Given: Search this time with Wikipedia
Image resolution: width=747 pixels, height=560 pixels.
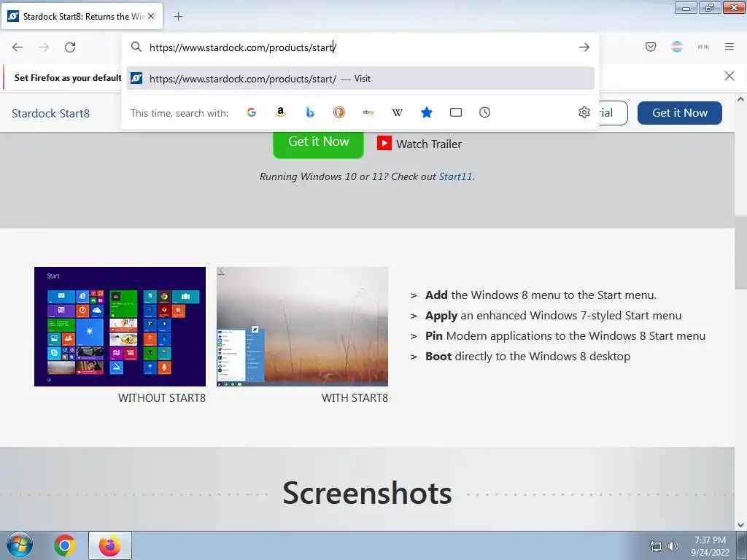Looking at the screenshot, I should [398, 112].
